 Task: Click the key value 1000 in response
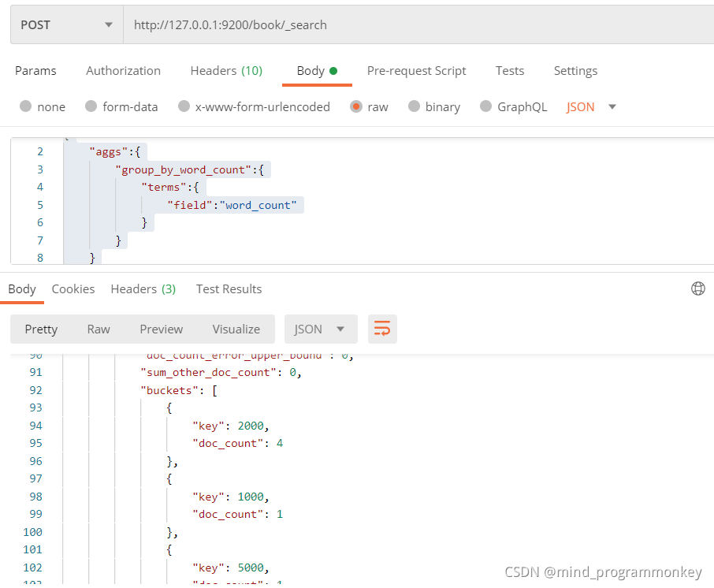pyautogui.click(x=251, y=497)
